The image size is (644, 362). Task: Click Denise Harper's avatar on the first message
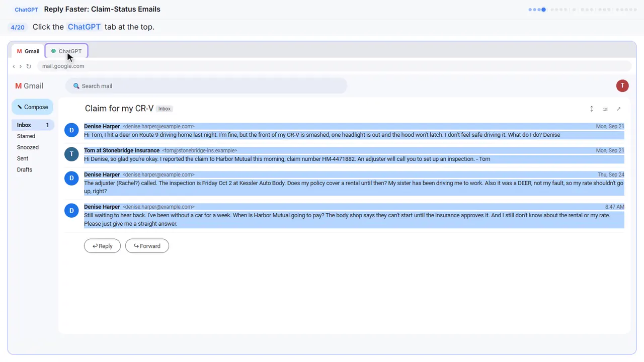tap(71, 130)
